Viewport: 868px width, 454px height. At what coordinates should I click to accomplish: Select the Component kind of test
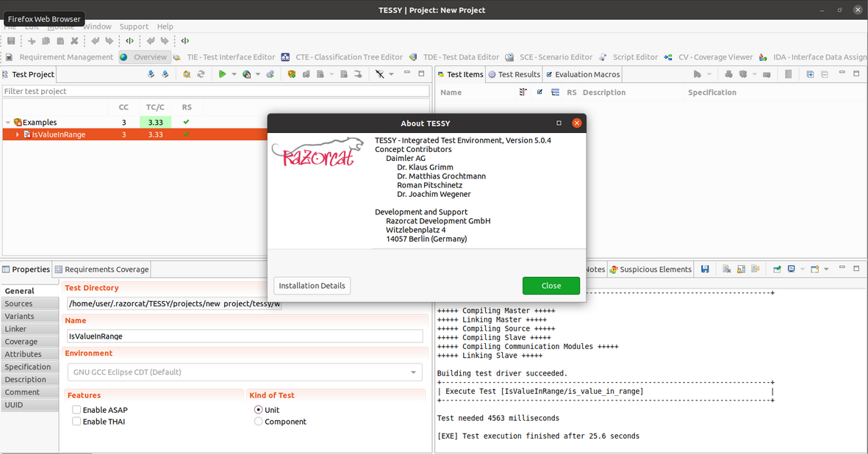click(258, 422)
